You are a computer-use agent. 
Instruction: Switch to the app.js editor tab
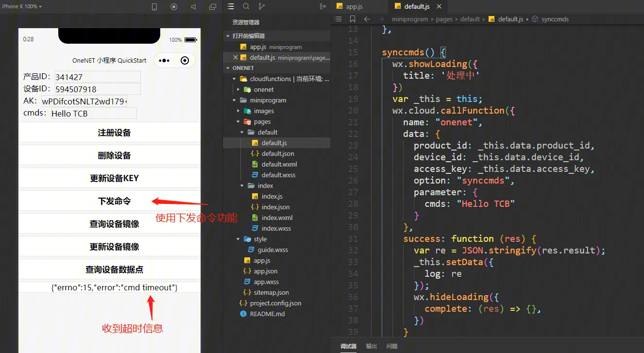(x=354, y=7)
